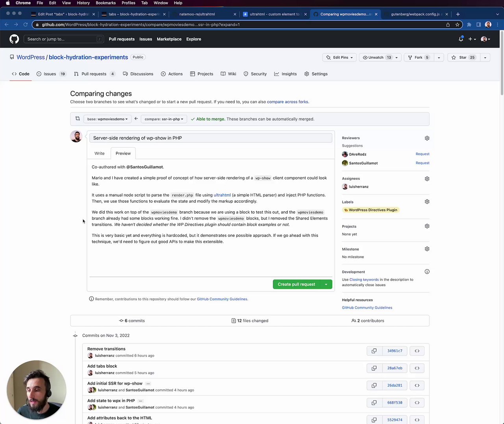
Task: Follow the ultrahtml link in description
Action: (222, 195)
